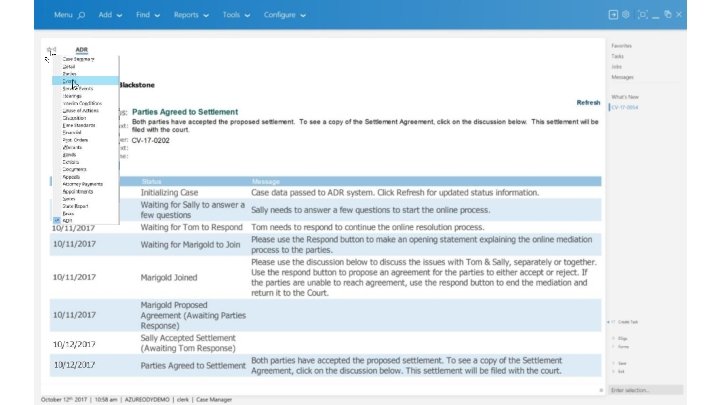Viewport: 720px width, 405px height.
Task: Choose Appeals from the navigation list
Action: pos(71,177)
